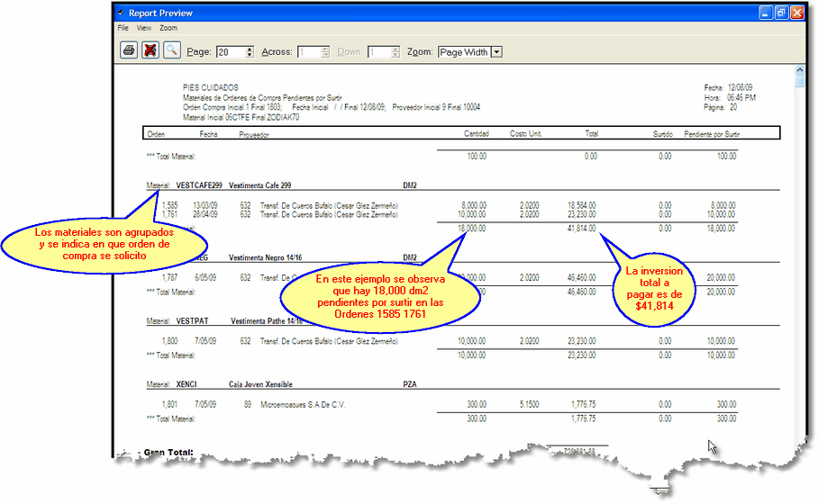Click order number 1,800
The width and height of the screenshot is (818, 504).
(169, 341)
